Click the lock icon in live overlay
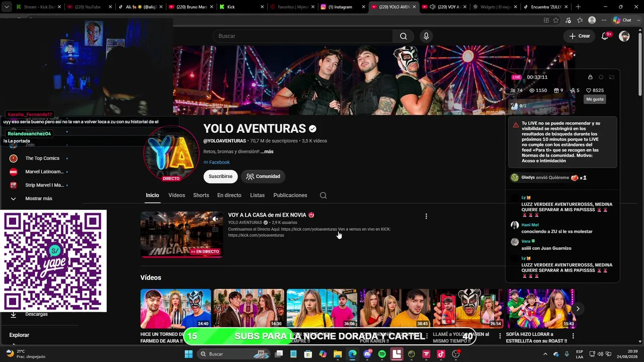Image resolution: width=644 pixels, height=362 pixels. click(590, 77)
